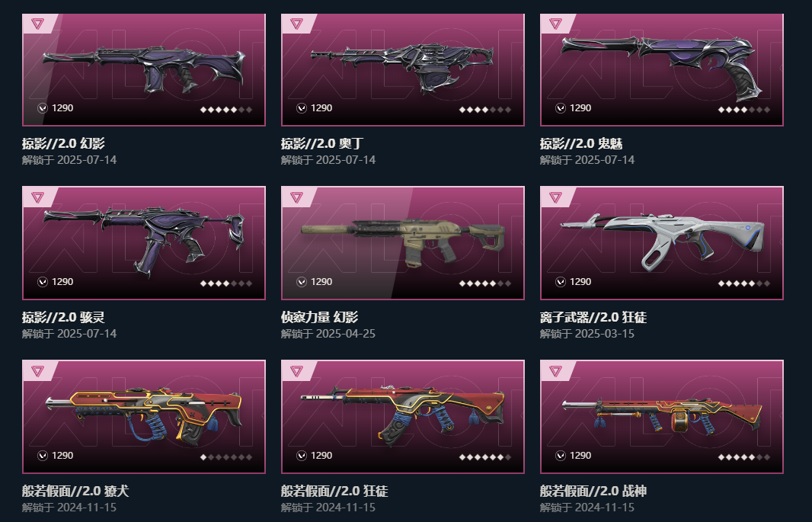This screenshot has width=812, height=522.
Task: Click the 1290 price on 侦察力量 幻影 card
Action: (x=321, y=282)
